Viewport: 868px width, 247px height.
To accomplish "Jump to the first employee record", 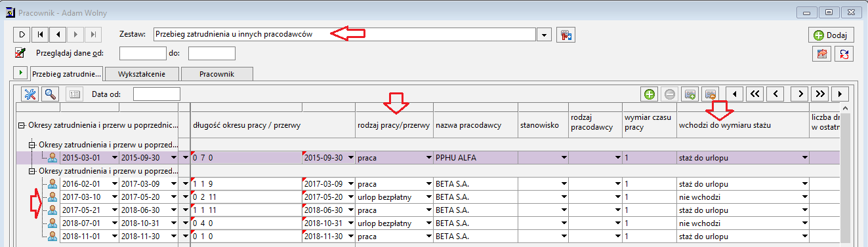I will [x=40, y=34].
